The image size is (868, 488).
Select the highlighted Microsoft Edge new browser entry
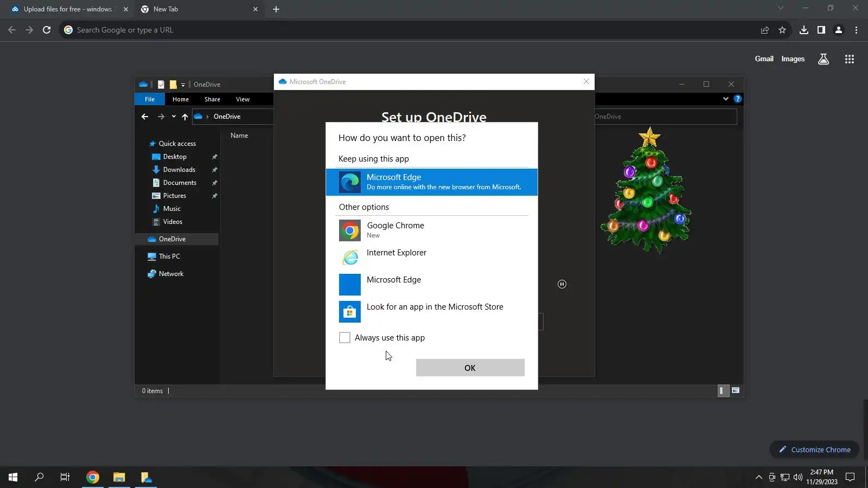[x=432, y=182]
